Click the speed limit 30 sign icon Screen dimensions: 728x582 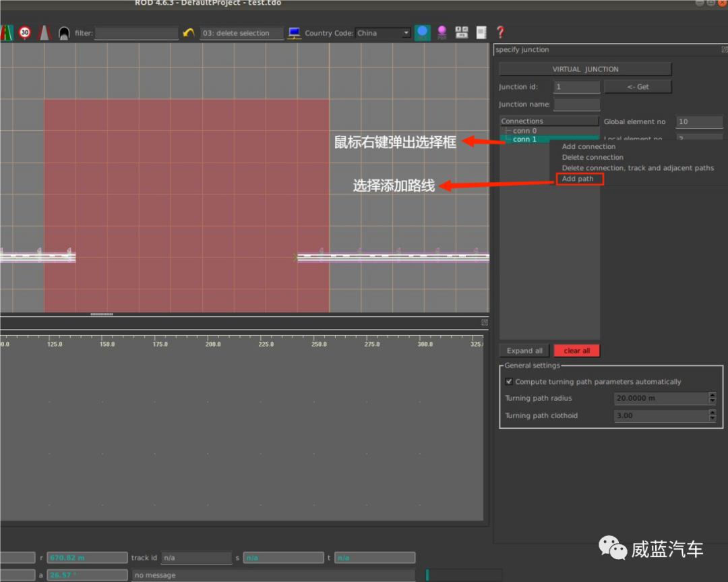[25, 32]
